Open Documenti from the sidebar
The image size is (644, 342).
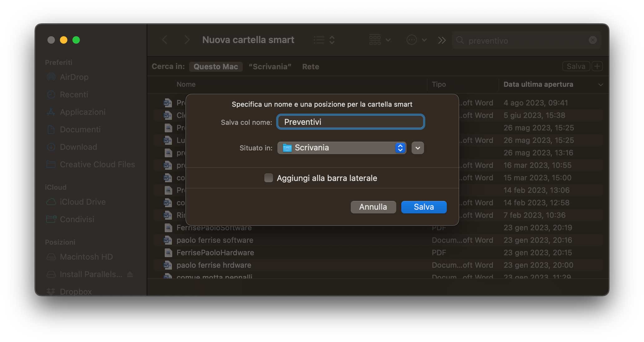coord(80,129)
